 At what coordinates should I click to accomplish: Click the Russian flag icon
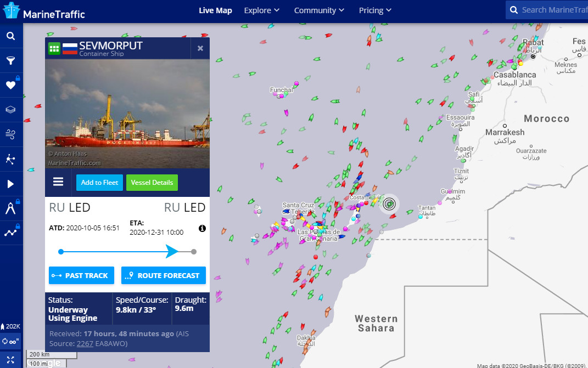pyautogui.click(x=70, y=49)
